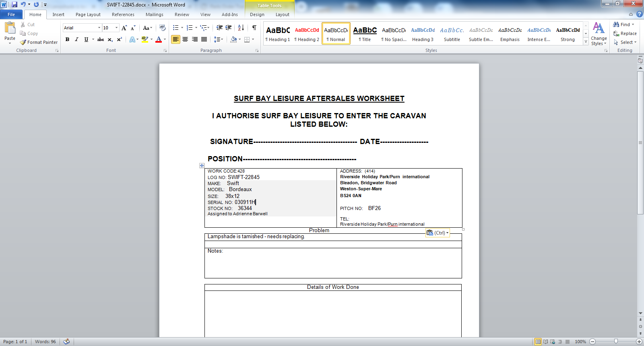Open the File tab
The image size is (644, 346).
tap(11, 14)
